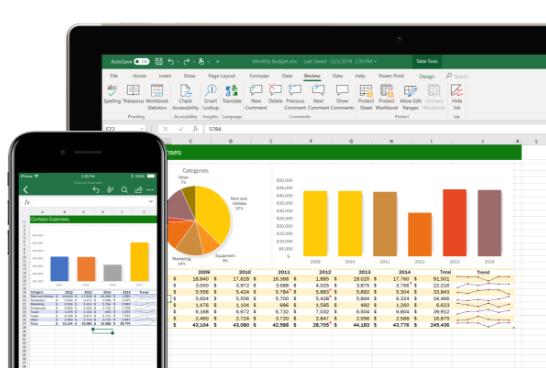Screen dimensions: 546x368
Task: Expand the phone formula bar chevron
Action: coord(151,201)
